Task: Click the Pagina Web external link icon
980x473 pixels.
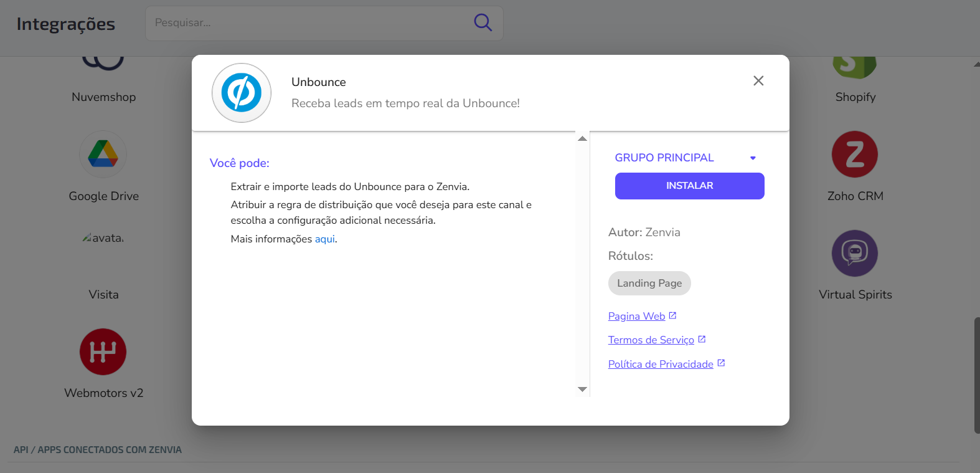Action: point(672,316)
